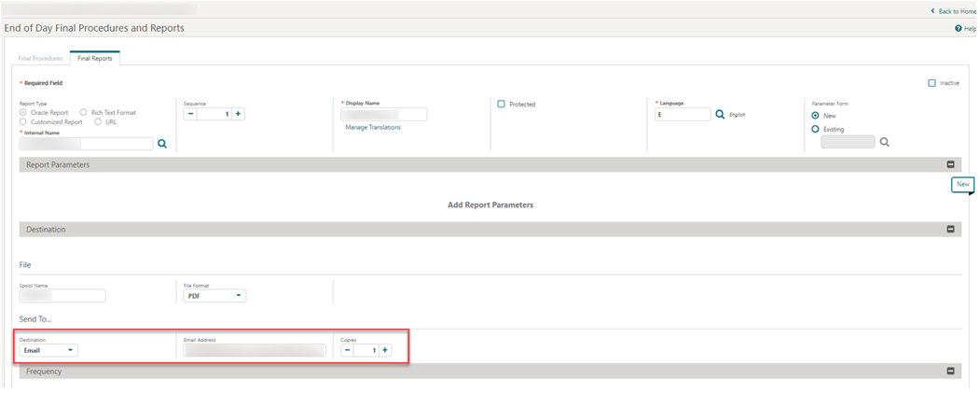This screenshot has width=980, height=393.
Task: Decrease the Sequence value with minus
Action: tap(191, 114)
